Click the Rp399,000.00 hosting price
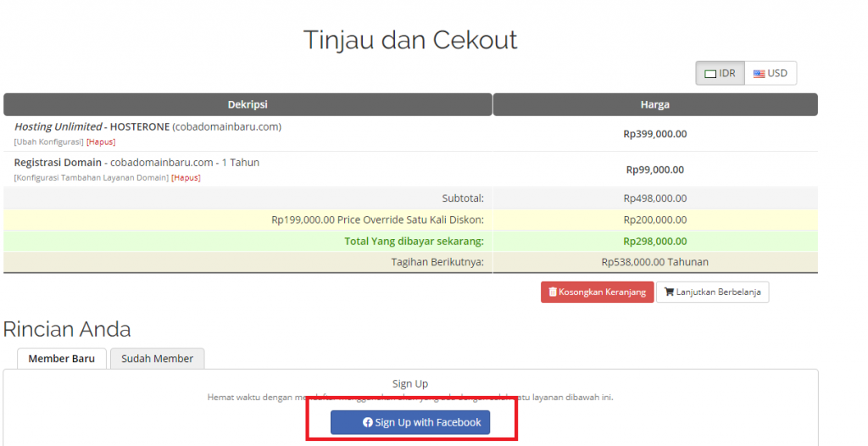The image size is (868, 446). pyautogui.click(x=655, y=134)
